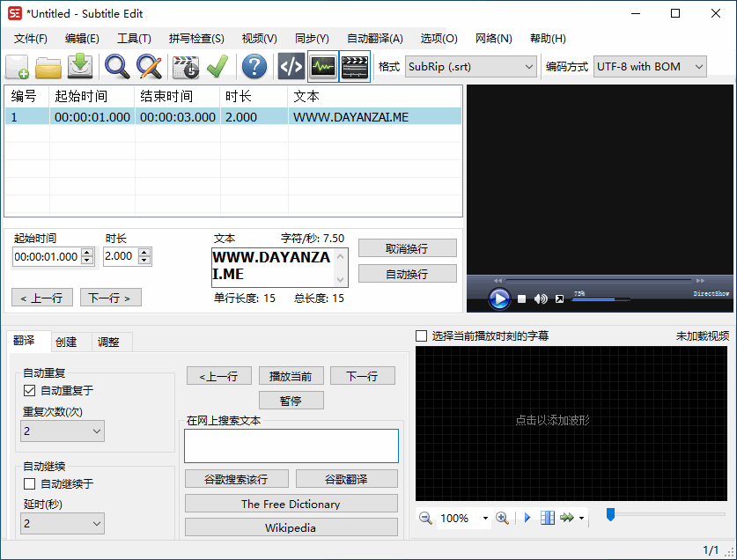Image resolution: width=737 pixels, height=560 pixels.
Task: Click the Wikipedia button
Action: tap(291, 527)
